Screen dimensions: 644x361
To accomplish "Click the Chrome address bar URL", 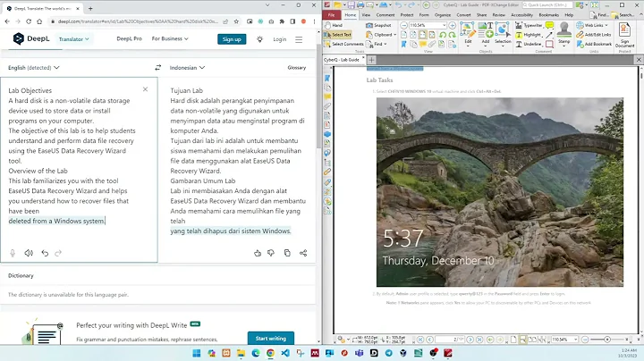I will (x=138, y=21).
